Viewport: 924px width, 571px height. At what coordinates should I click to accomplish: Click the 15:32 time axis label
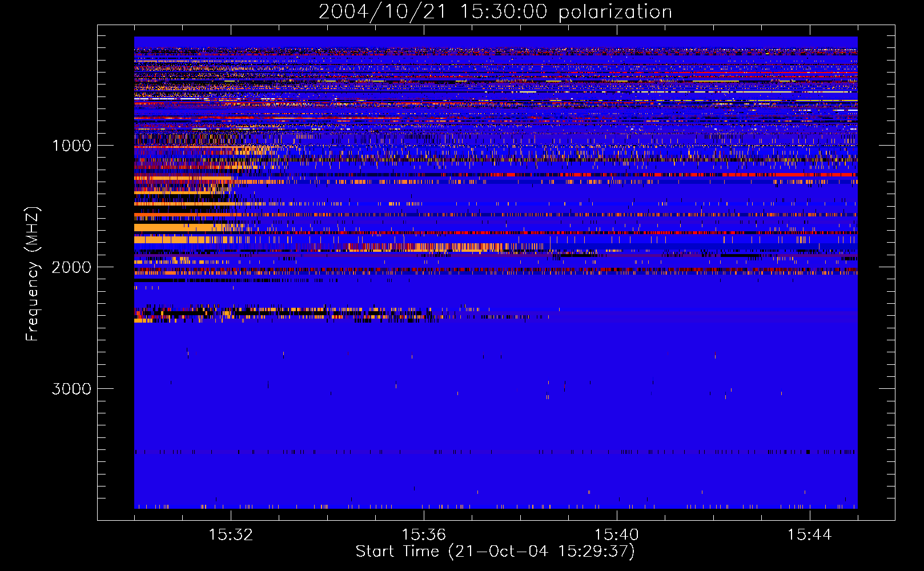point(231,535)
